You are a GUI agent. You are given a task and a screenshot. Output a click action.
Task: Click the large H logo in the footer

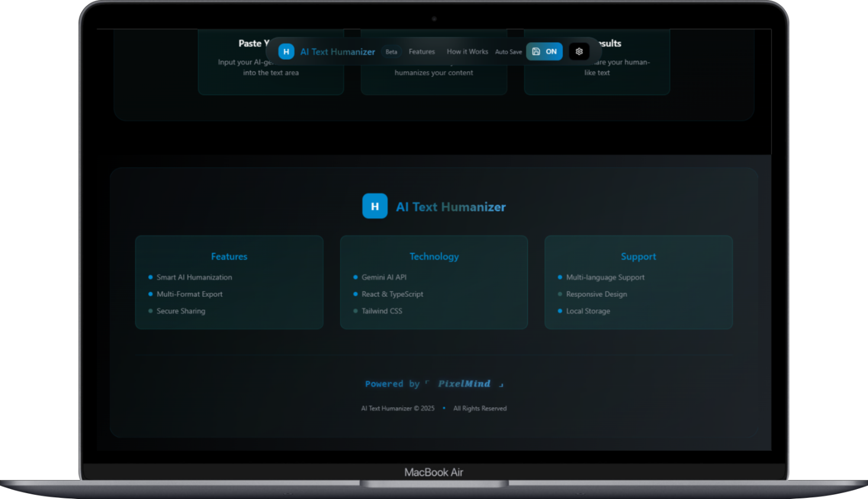375,206
